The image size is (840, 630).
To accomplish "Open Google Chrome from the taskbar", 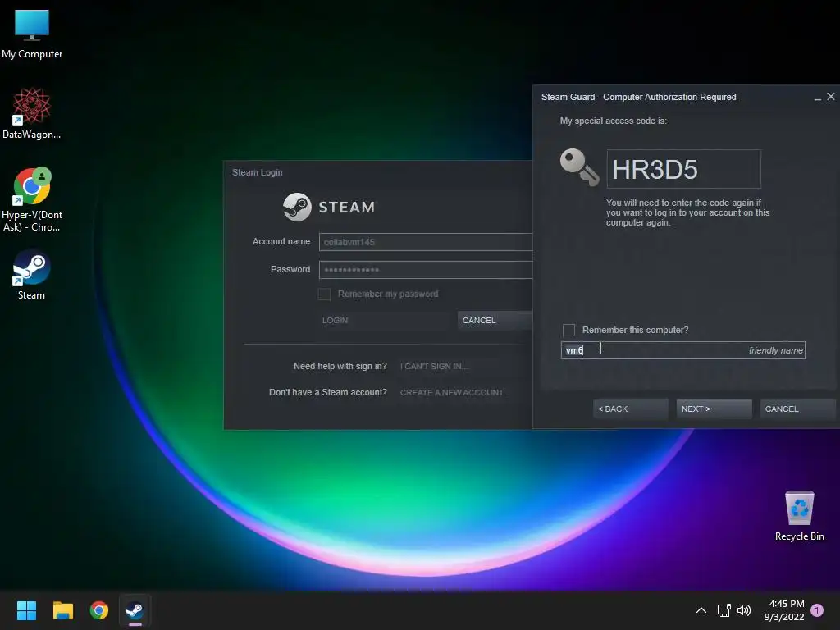I will click(99, 610).
